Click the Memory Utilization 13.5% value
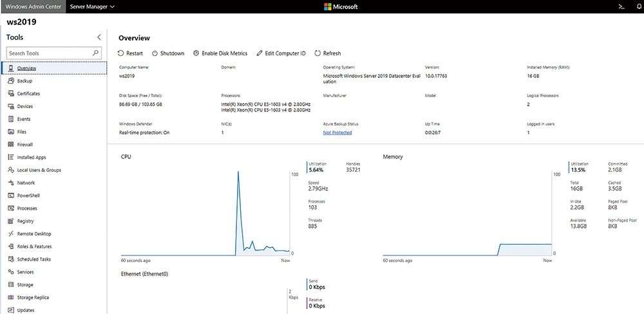The image size is (644, 314). [x=578, y=170]
